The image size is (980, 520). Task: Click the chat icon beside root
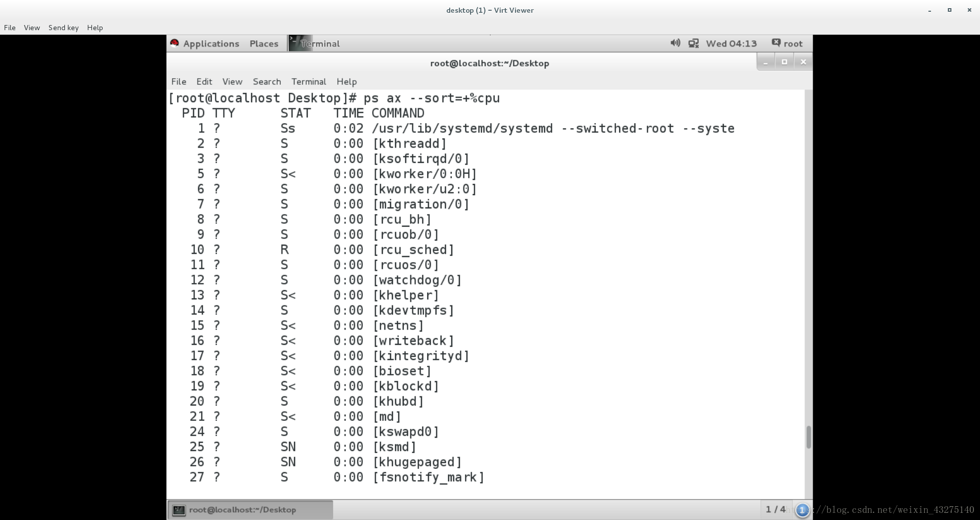[776, 42]
